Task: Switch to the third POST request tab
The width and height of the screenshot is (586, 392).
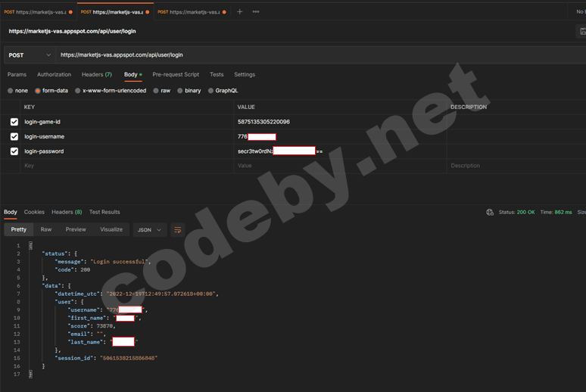Action: pyautogui.click(x=192, y=12)
